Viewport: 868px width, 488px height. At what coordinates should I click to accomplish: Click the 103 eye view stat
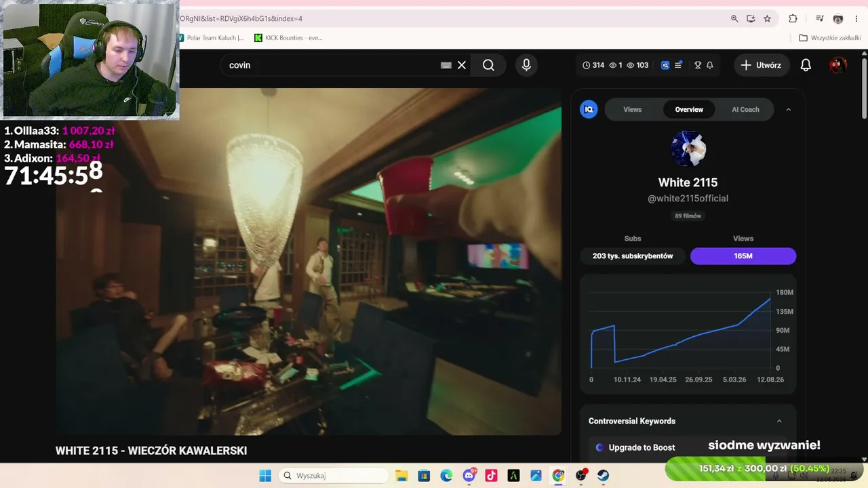point(637,65)
